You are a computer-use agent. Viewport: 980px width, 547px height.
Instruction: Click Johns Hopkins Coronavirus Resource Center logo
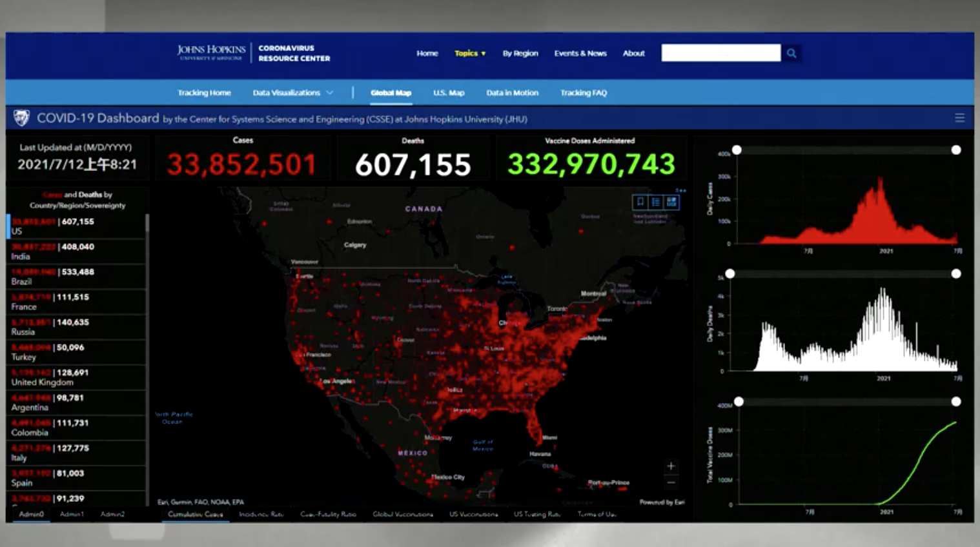coord(254,53)
